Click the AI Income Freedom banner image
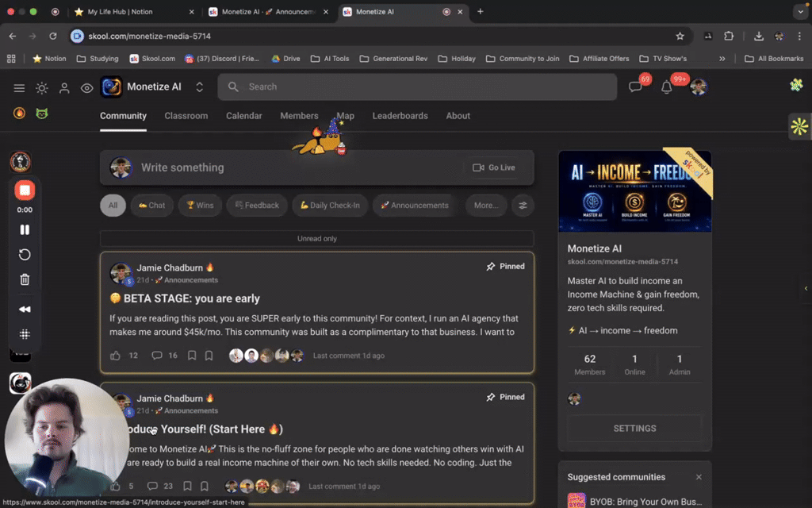The width and height of the screenshot is (812, 508). click(x=635, y=191)
